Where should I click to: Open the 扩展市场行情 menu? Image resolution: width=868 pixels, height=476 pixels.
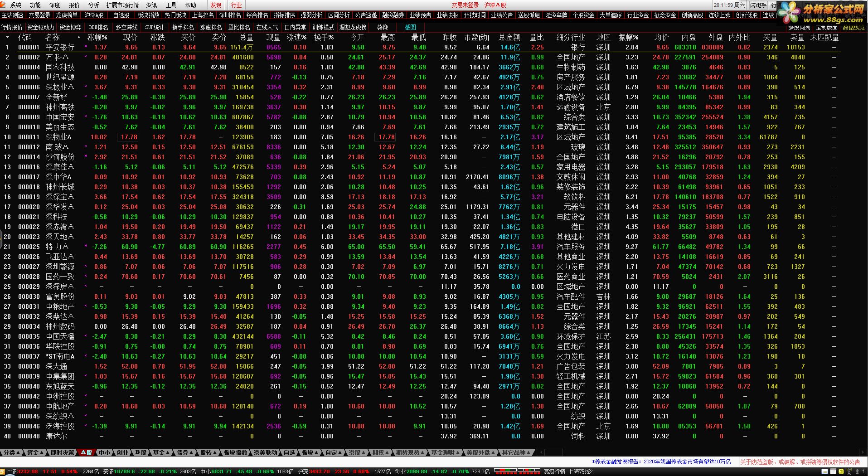point(122,5)
